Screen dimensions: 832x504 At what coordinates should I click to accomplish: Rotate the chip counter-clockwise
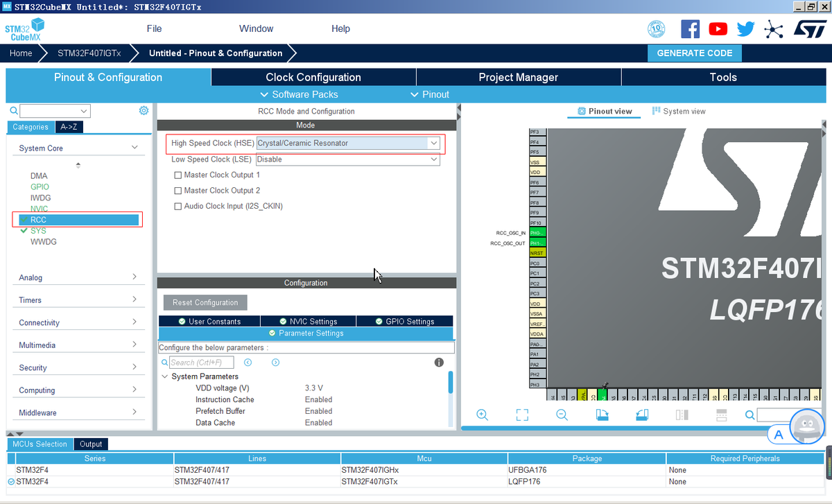tap(642, 415)
